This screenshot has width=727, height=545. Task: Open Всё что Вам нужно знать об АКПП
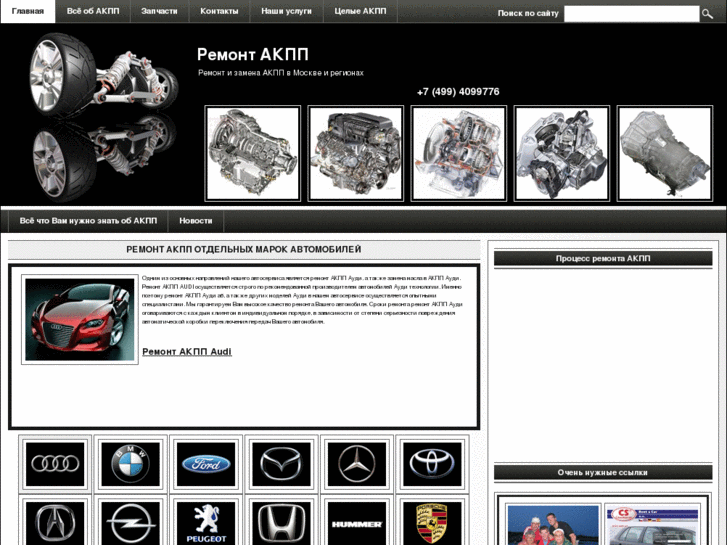[x=88, y=221]
